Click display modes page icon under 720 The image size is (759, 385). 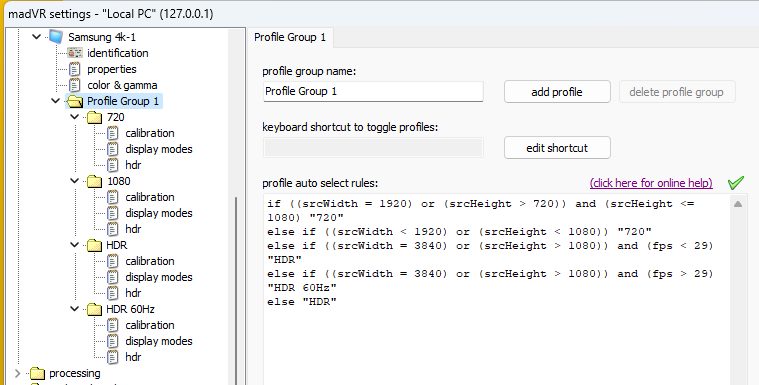pos(112,149)
